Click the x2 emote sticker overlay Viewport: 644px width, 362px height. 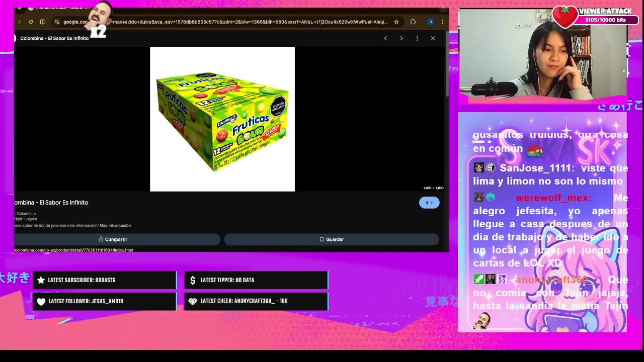(98, 20)
